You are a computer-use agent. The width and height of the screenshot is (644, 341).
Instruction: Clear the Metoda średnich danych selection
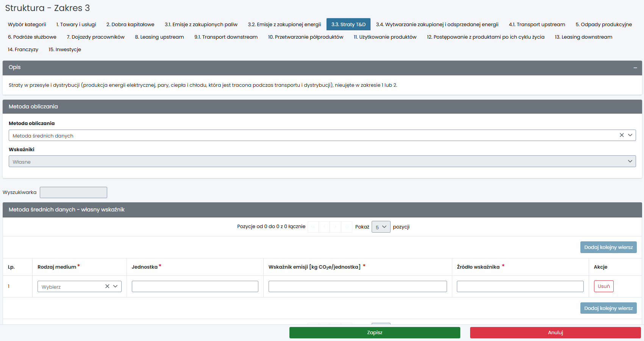tap(621, 135)
